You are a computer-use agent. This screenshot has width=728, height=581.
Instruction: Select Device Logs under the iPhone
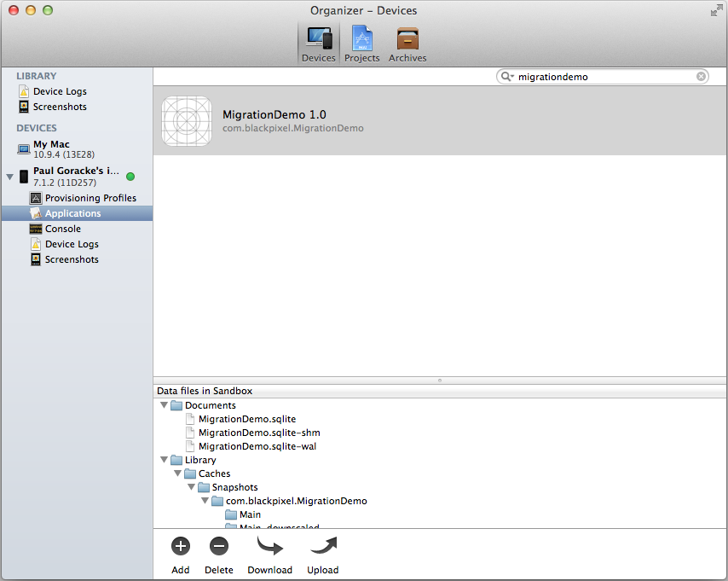coord(72,244)
